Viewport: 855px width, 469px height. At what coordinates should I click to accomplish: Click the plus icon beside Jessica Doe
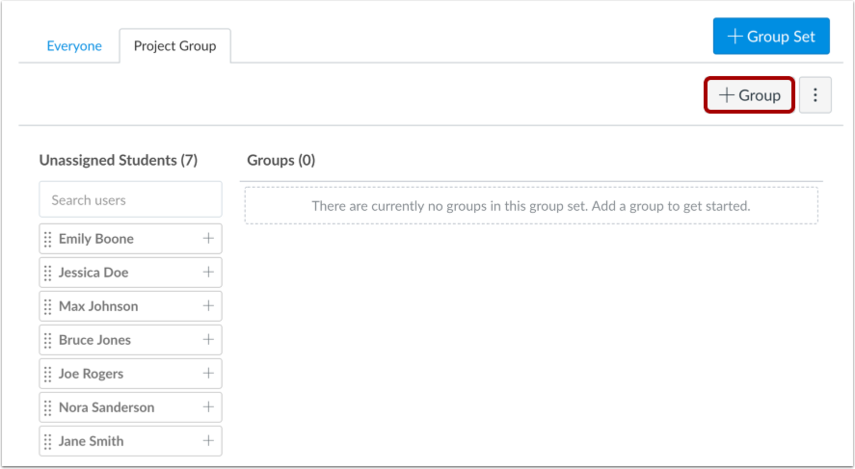(x=208, y=272)
